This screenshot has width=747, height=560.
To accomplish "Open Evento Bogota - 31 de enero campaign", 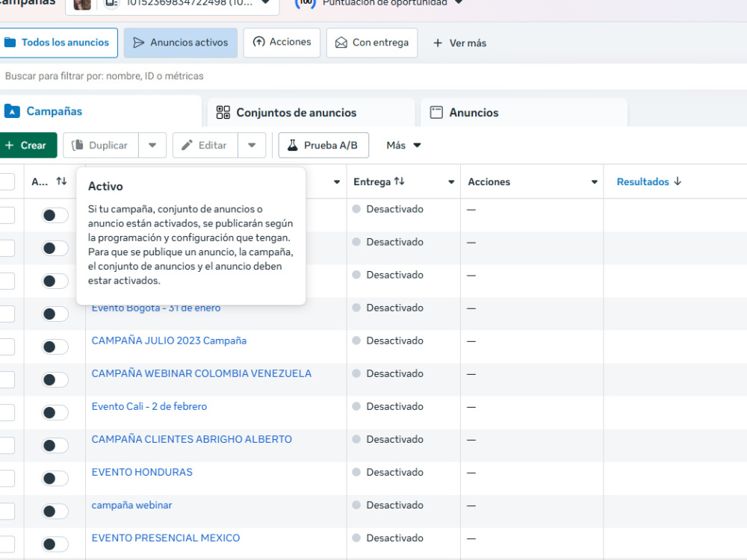I will (156, 308).
